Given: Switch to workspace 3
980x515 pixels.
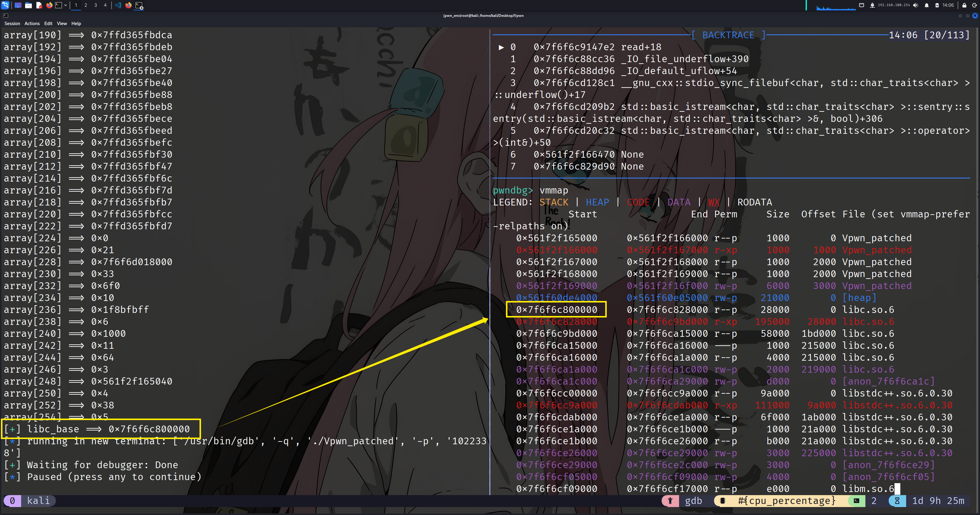Looking at the screenshot, I should point(96,5).
